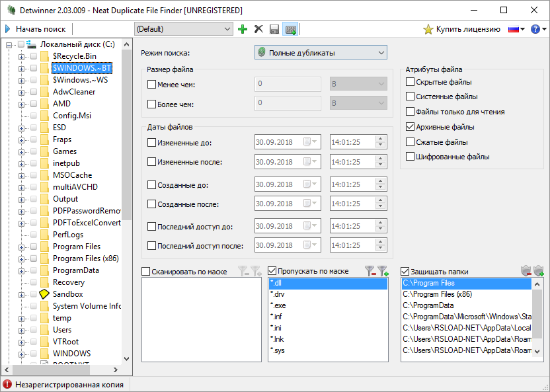Select C:\Program Files (x86) protected folder

tap(467, 294)
